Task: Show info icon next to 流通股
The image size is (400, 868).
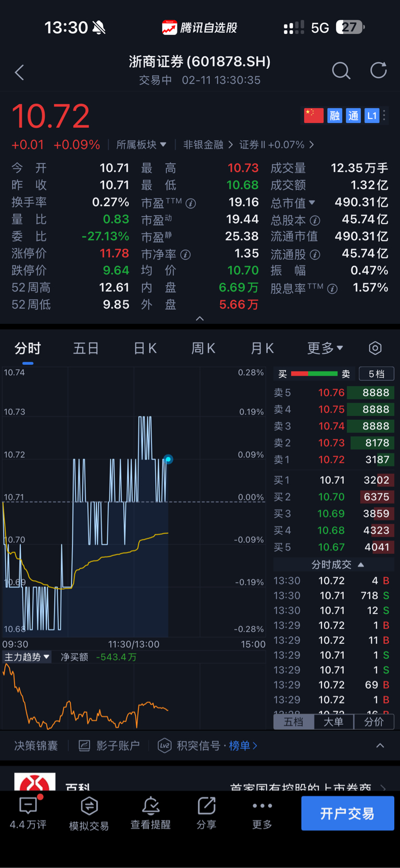Action: point(315,254)
